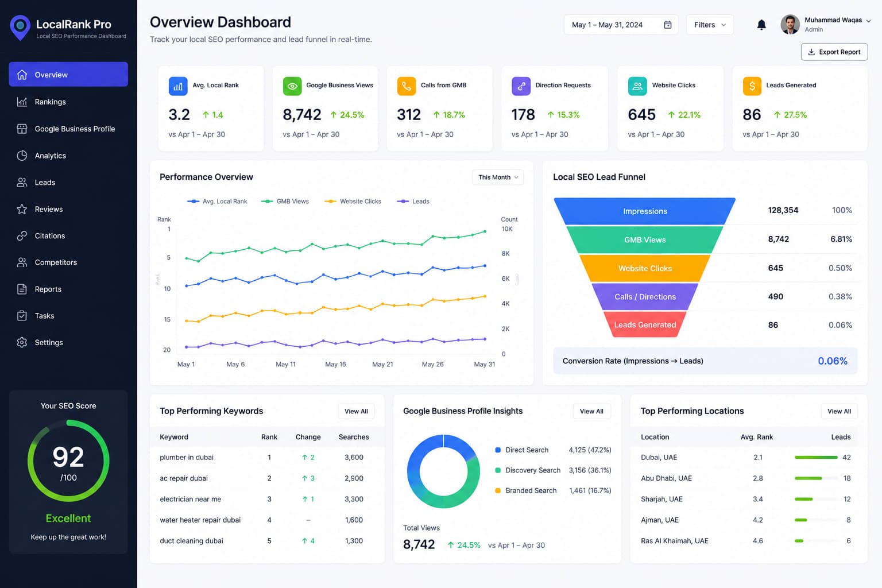Viewport: 882px width, 588px height.
Task: Toggle Leads legend series in chart
Action: 413,202
